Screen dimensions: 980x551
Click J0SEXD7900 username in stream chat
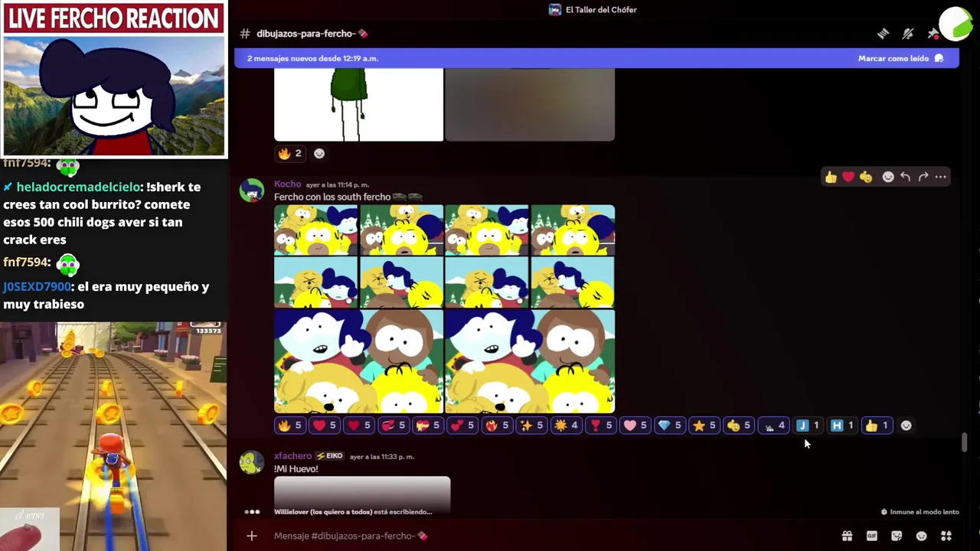click(x=37, y=286)
